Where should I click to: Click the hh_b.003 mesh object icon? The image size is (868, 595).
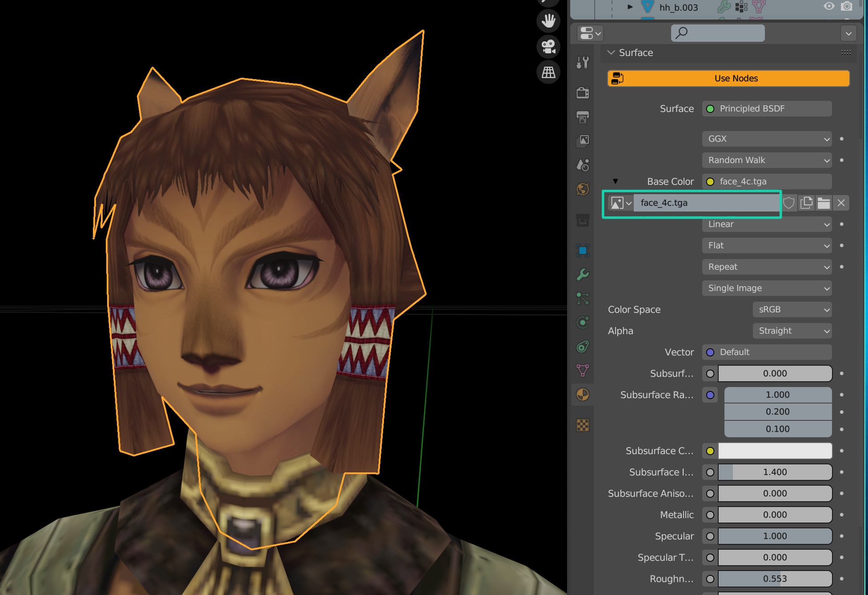648,7
